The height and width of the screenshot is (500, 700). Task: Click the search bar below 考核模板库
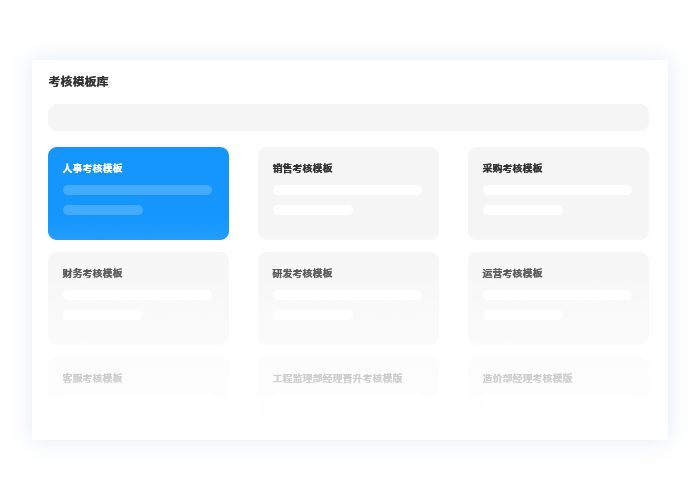coord(348,117)
